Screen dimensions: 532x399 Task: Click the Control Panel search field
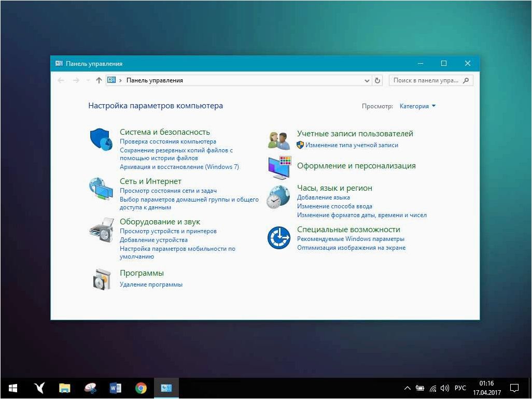[430, 80]
